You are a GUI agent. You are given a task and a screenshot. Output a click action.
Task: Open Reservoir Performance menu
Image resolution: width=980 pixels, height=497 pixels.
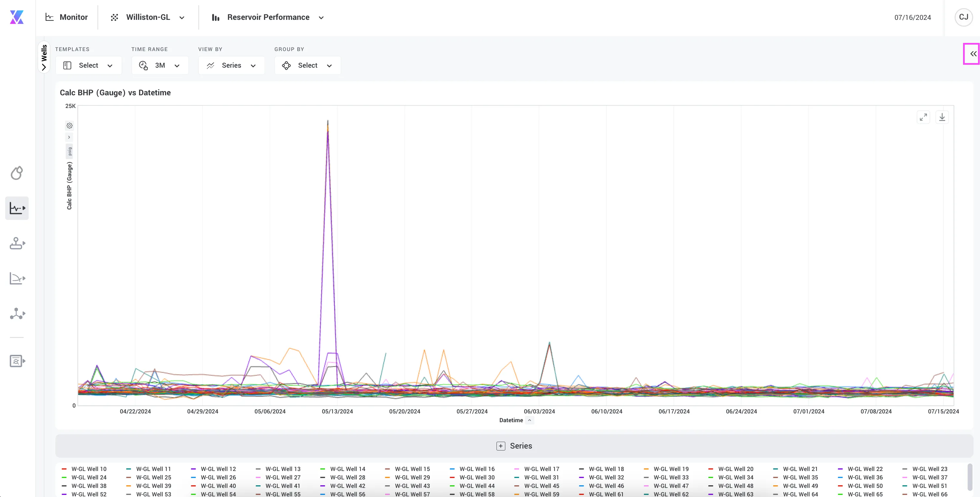pos(268,17)
